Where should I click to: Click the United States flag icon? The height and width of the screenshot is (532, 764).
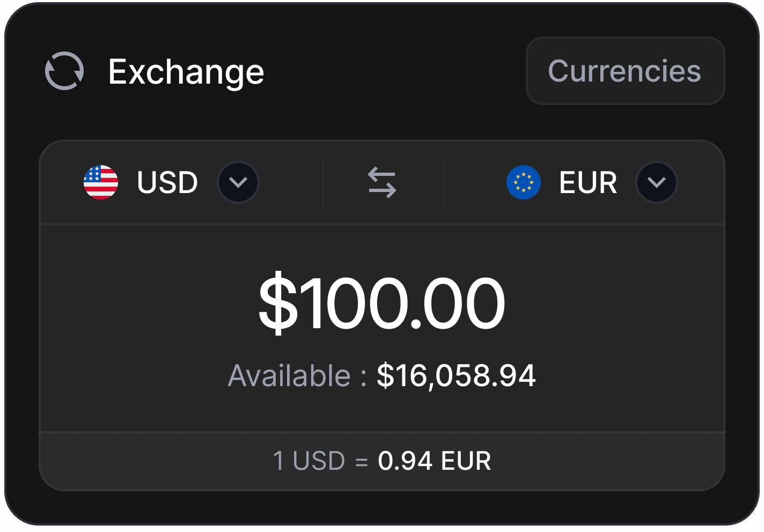[x=101, y=182]
